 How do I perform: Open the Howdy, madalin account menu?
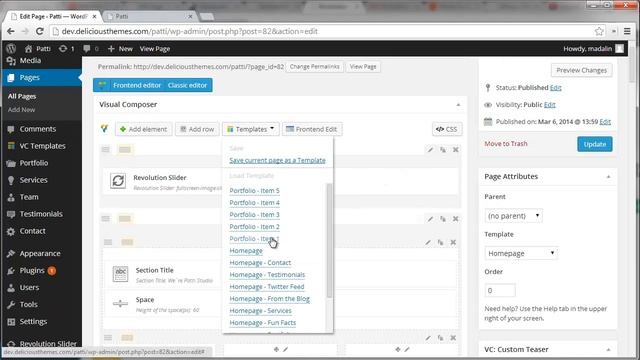pos(593,49)
